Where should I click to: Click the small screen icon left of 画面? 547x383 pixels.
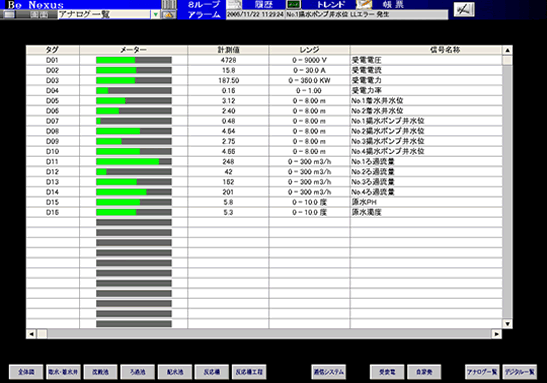tap(9, 15)
